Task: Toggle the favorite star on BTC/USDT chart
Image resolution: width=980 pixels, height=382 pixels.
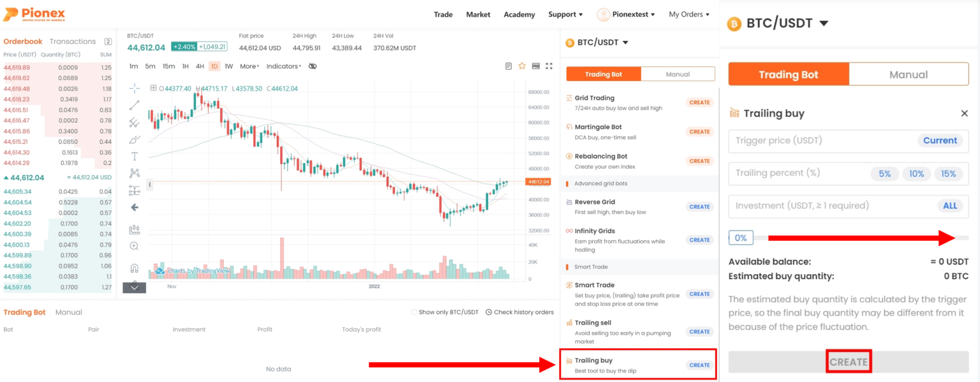Action: point(523,66)
